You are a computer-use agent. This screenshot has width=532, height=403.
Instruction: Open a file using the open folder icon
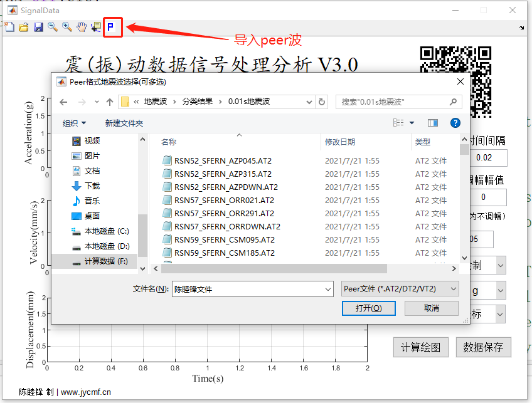(23, 28)
